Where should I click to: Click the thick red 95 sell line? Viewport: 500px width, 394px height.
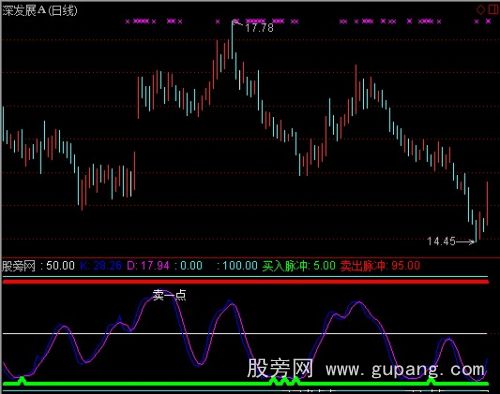pos(246,282)
